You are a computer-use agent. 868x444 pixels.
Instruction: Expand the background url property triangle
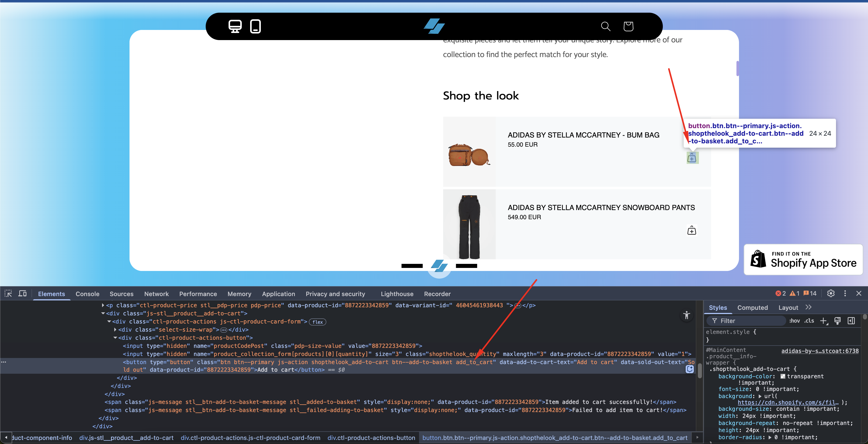(x=760, y=396)
